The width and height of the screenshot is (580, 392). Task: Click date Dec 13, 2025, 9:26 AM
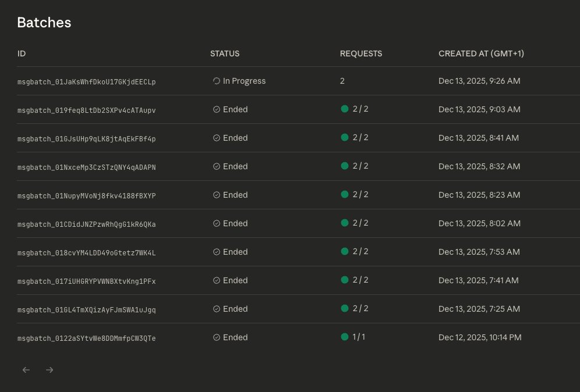coord(479,81)
